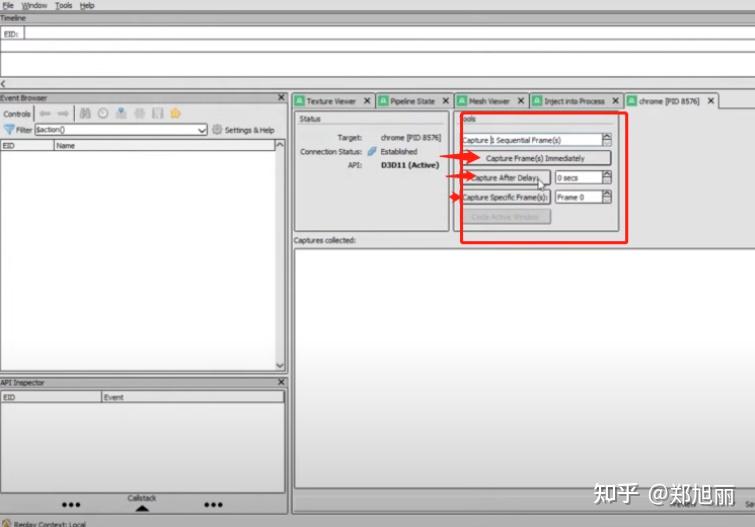Click the Cycle Active Window button
The image size is (755, 527).
point(506,217)
